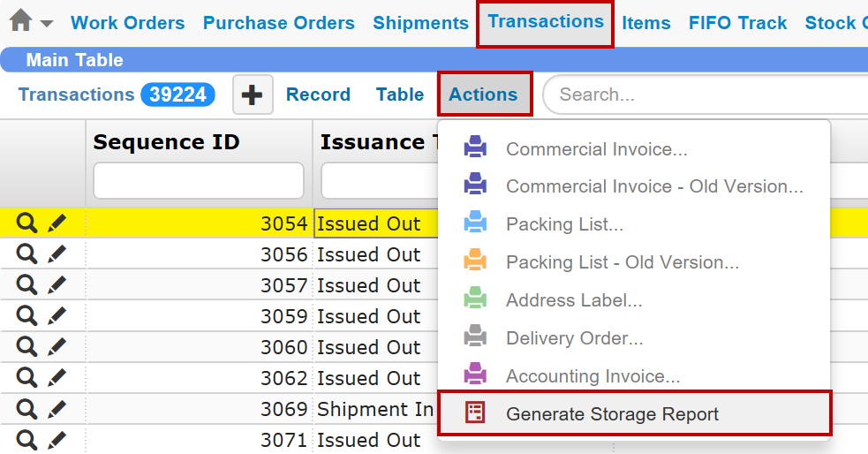
Task: Switch to the Work Orders tab
Action: tap(127, 24)
